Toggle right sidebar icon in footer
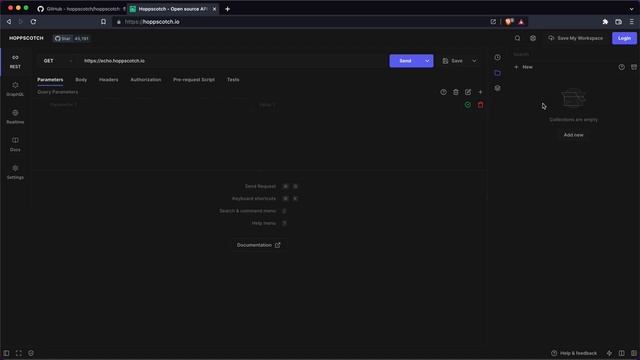Viewport: 640px width, 360px height. point(633,353)
